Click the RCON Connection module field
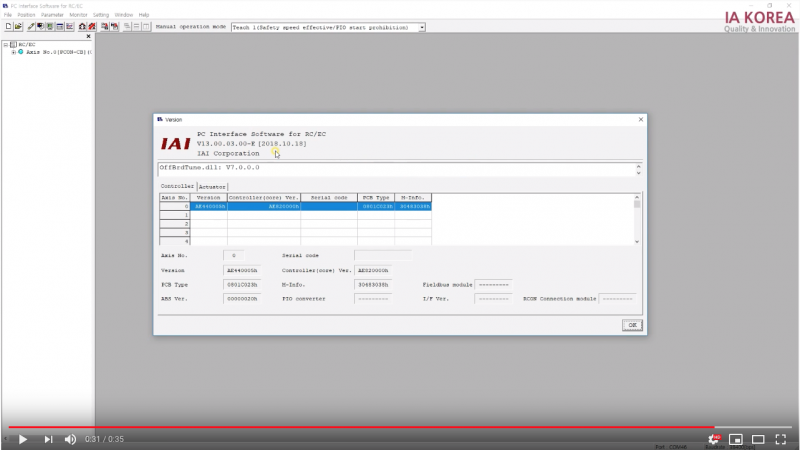The width and height of the screenshot is (800, 450). [x=617, y=299]
